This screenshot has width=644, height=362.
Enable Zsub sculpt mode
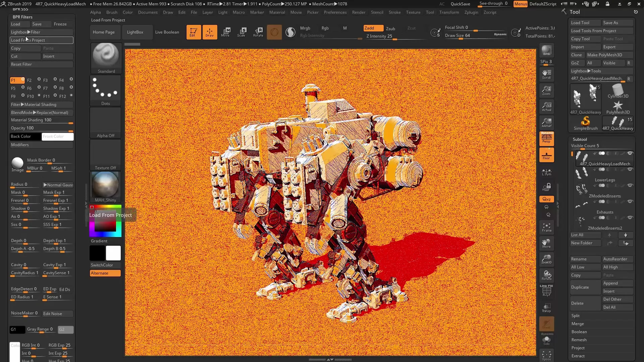tap(390, 28)
